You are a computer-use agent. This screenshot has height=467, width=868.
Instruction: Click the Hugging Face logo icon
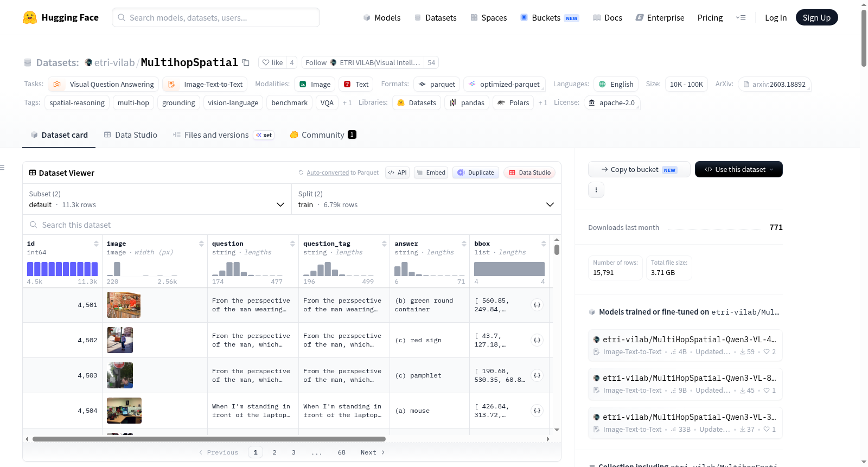pyautogui.click(x=30, y=17)
